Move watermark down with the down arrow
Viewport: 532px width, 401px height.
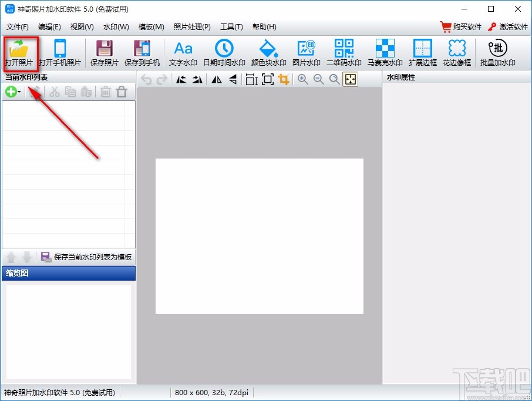coord(27,257)
